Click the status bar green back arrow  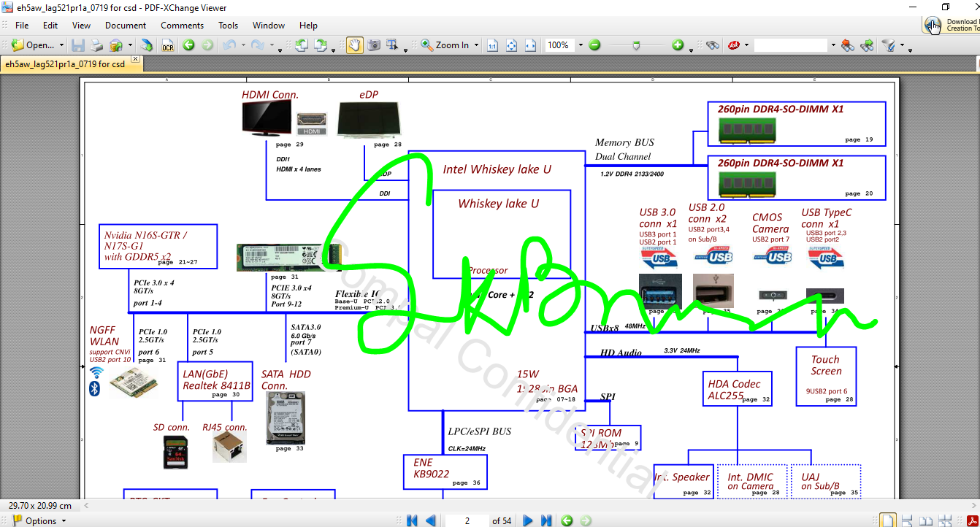(x=567, y=520)
